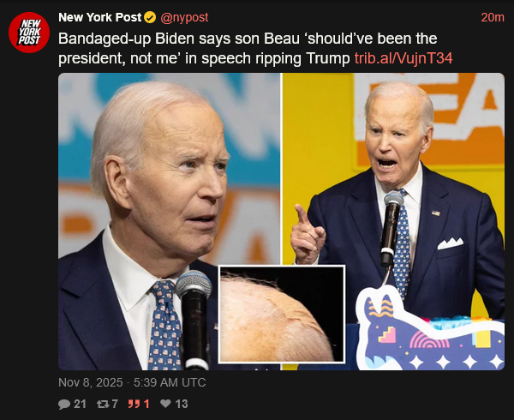Image resolution: width=514 pixels, height=420 pixels.
Task: Open the Nov 8, 2025 timestamp permalink
Action: pos(91,382)
